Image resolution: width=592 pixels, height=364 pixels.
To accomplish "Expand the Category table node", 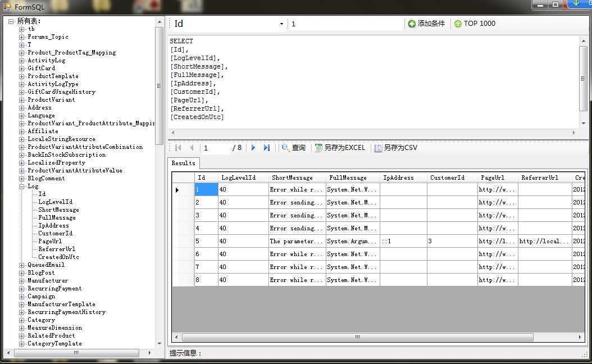I will pyautogui.click(x=21, y=320).
